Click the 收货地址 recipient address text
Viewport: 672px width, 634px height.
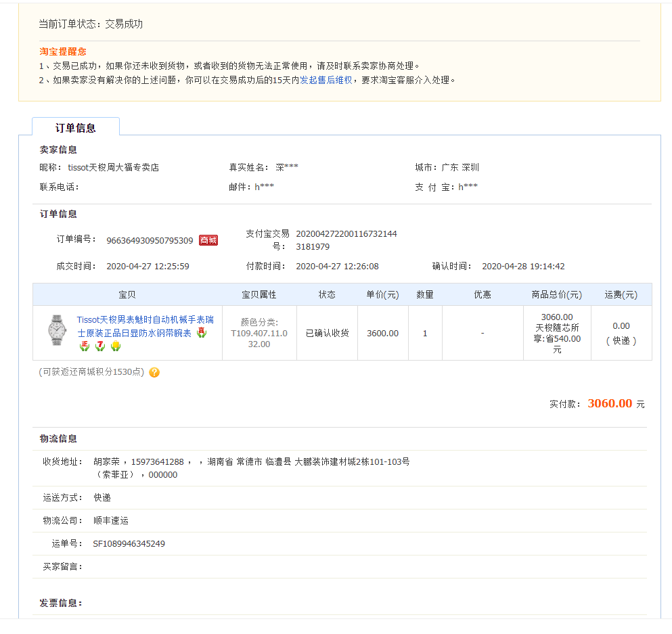(x=252, y=468)
